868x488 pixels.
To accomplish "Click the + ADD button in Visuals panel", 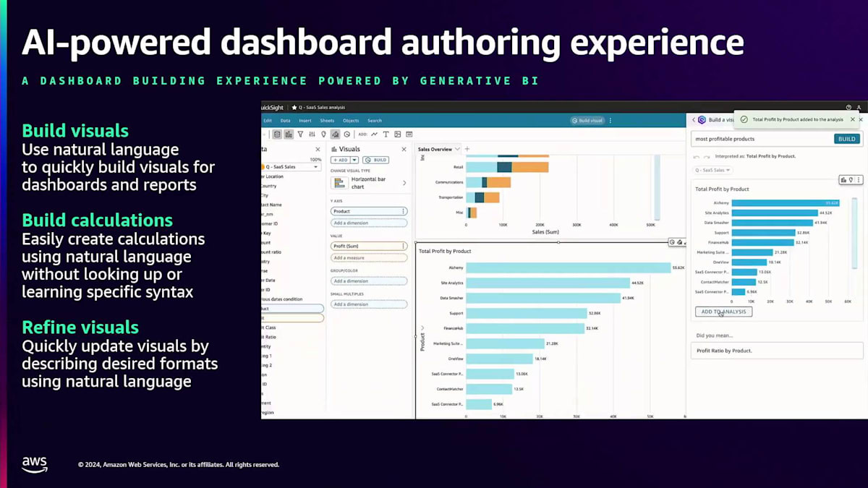I will point(340,160).
